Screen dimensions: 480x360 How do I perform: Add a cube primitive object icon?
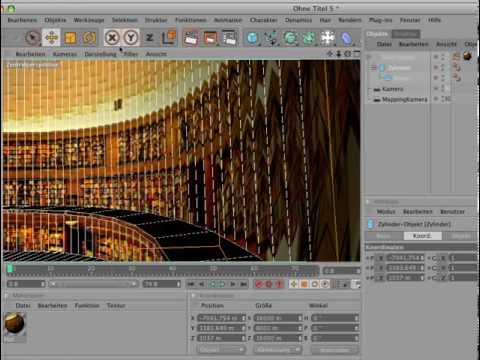252,38
